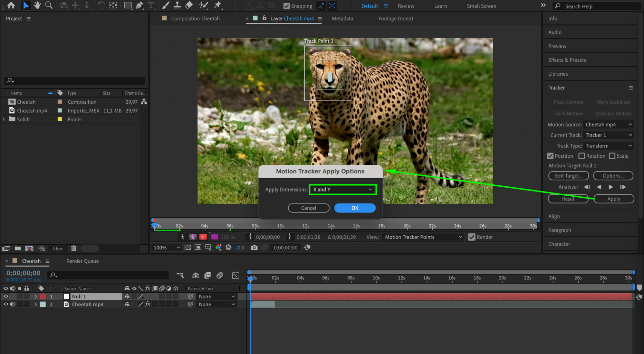
Task: Open the Apply Dimensions dropdown
Action: (x=342, y=190)
